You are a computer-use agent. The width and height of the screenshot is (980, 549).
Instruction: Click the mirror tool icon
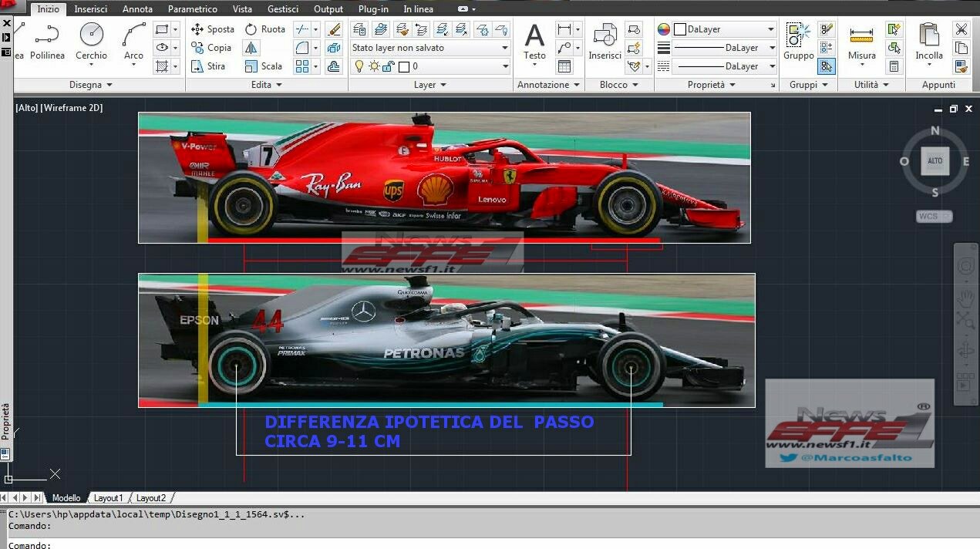pos(251,48)
